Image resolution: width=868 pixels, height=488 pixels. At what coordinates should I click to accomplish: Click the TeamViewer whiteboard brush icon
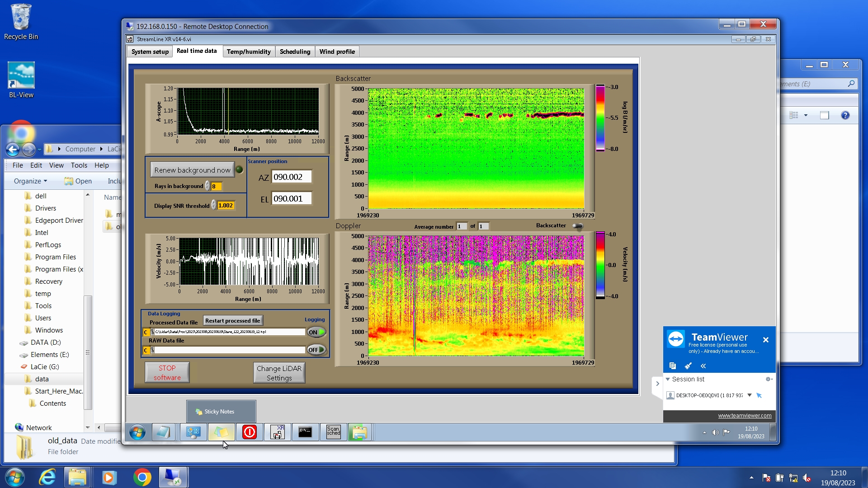point(688,366)
